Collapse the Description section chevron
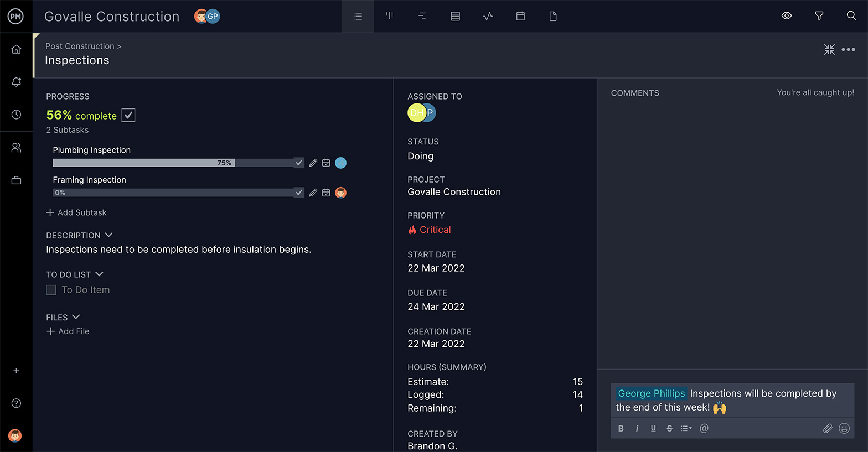The height and width of the screenshot is (452, 868). pos(108,235)
